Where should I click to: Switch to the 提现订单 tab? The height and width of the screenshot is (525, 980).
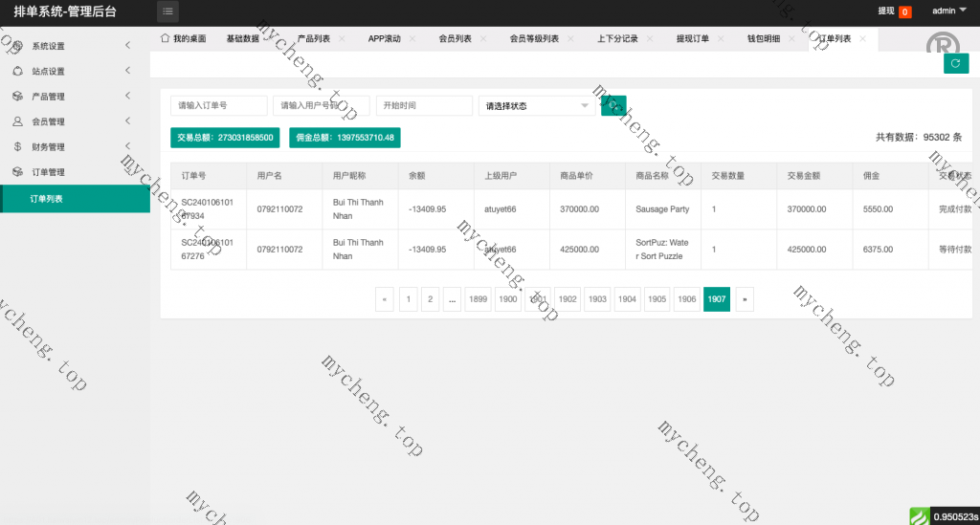coord(692,39)
